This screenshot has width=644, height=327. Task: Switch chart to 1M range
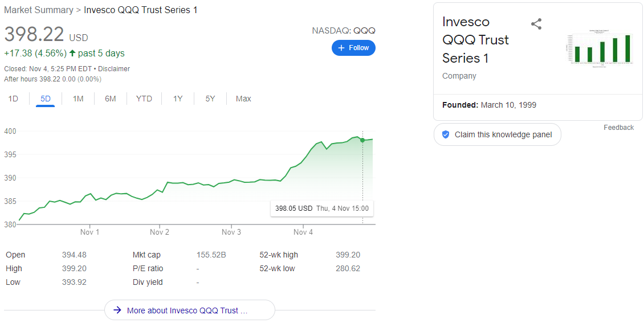point(78,99)
